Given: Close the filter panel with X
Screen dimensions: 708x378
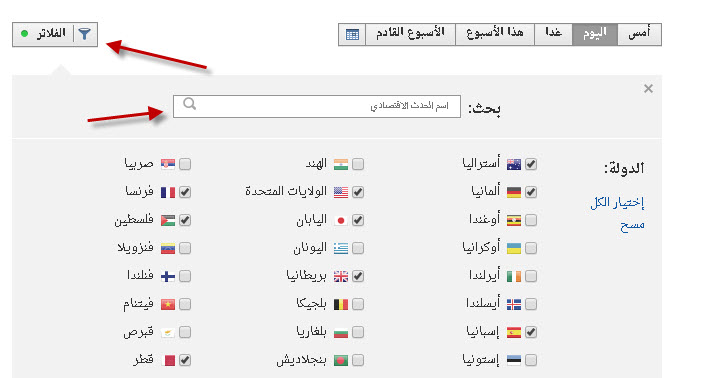Looking at the screenshot, I should point(648,89).
